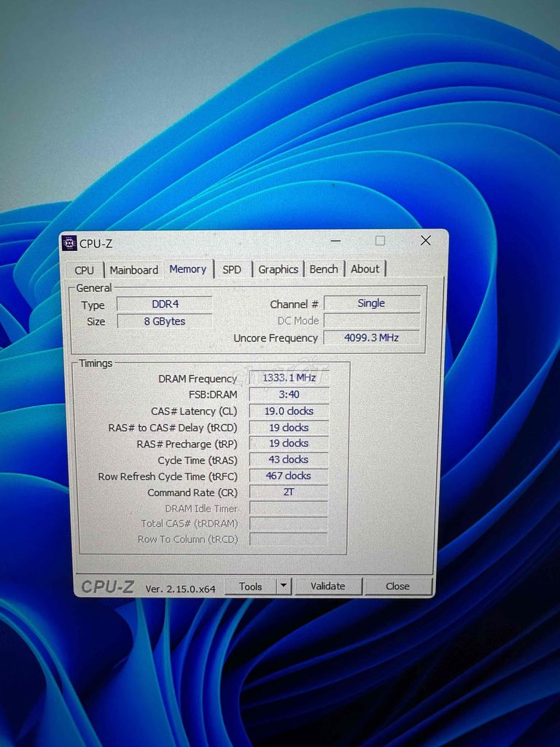Click the empty Row To Column field
The image size is (560, 747).
289,539
